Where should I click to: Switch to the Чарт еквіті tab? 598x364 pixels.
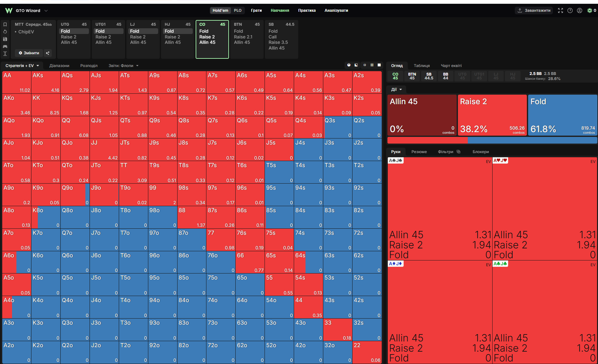tap(451, 66)
